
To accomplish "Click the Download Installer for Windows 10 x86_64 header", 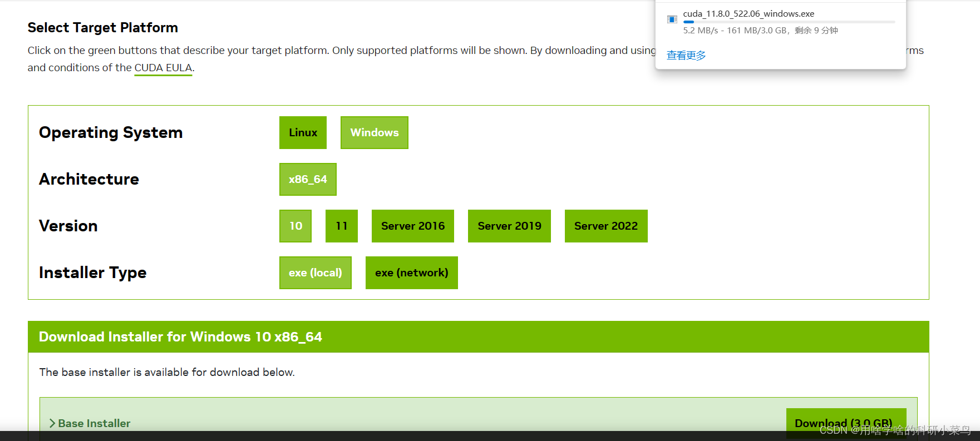I will [479, 337].
